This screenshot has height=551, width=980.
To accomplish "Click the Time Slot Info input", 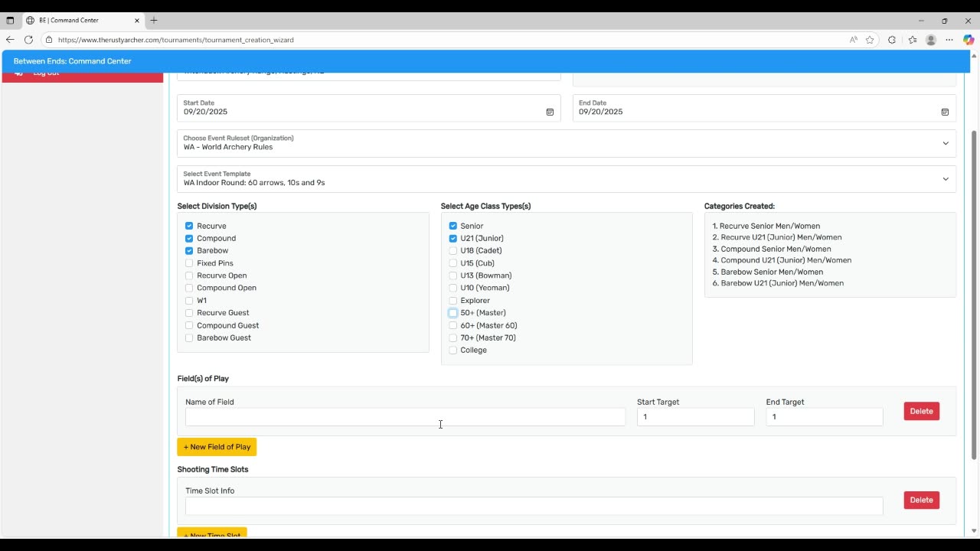I will pos(534,505).
